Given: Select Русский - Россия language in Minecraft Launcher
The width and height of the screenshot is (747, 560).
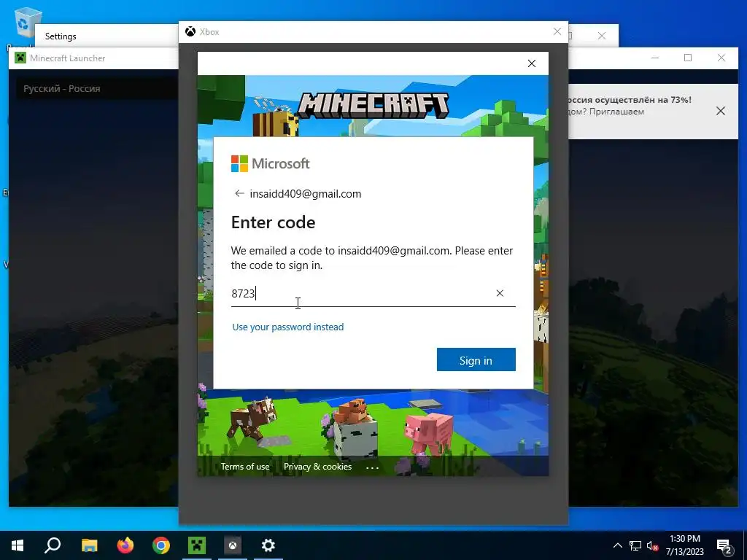Looking at the screenshot, I should click(62, 88).
